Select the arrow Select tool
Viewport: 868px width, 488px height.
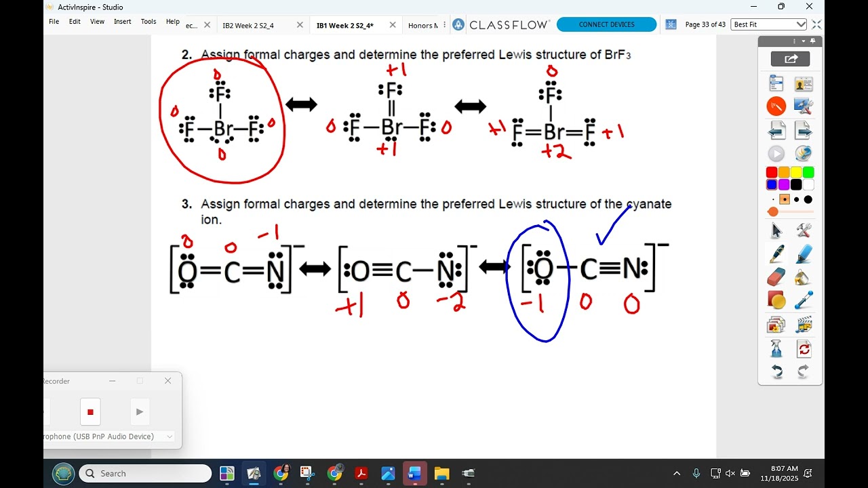pos(776,230)
